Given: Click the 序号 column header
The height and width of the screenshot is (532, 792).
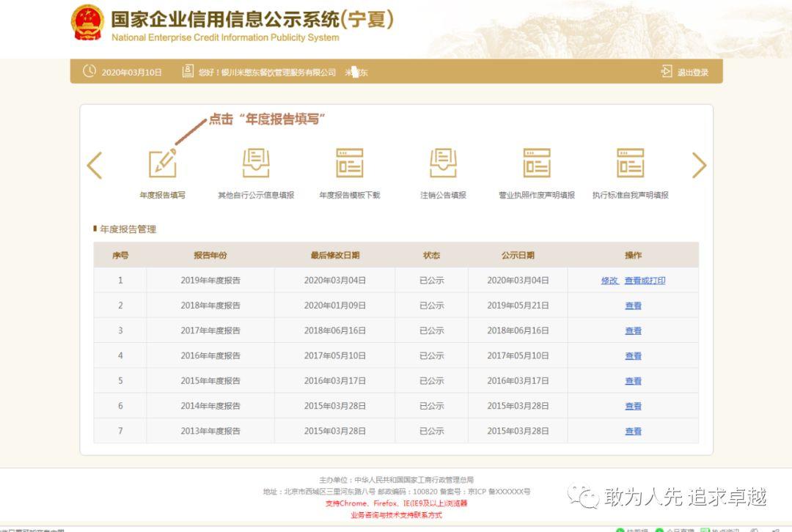Looking at the screenshot, I should 120,256.
